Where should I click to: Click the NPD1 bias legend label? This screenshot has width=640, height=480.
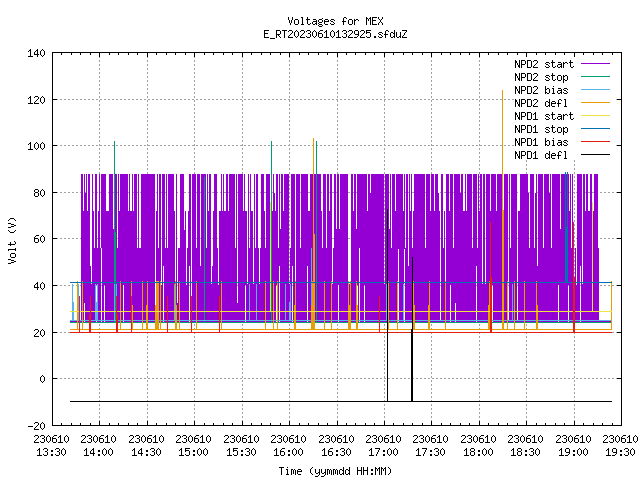click(541, 142)
